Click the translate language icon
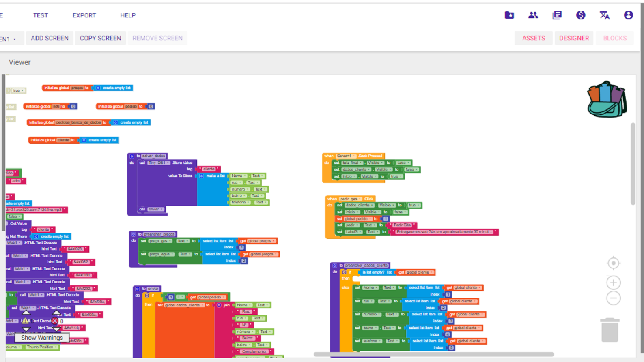 (x=604, y=15)
